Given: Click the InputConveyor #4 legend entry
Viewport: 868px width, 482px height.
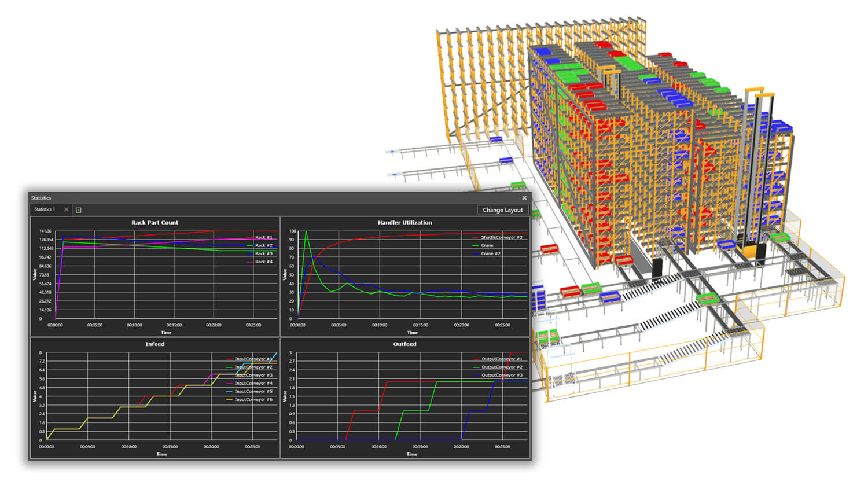Looking at the screenshot, I should point(249,383).
